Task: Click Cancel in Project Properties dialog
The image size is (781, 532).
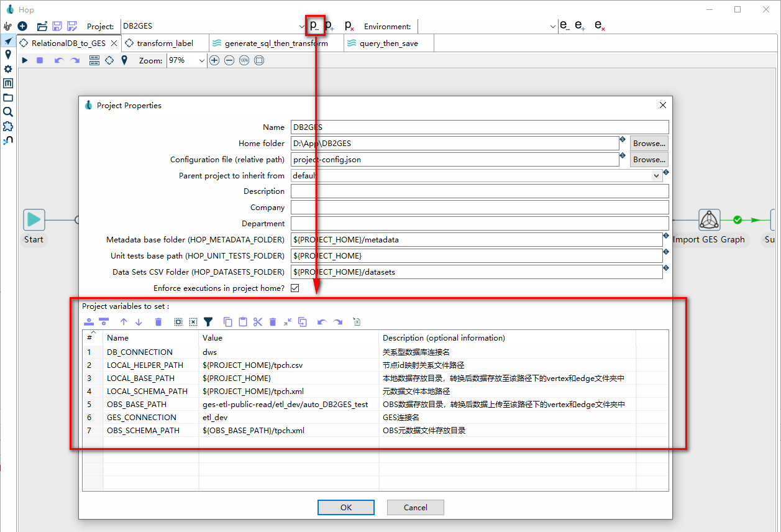Action: (415, 507)
